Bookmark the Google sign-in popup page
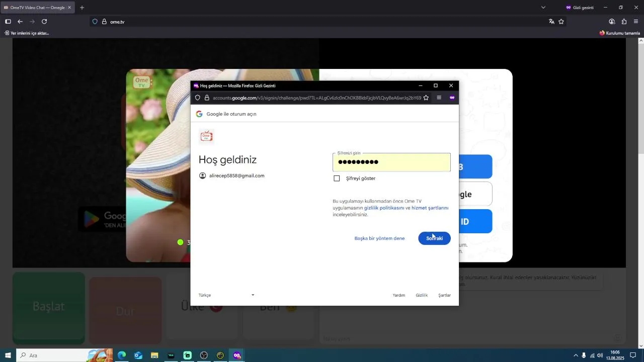 click(426, 98)
